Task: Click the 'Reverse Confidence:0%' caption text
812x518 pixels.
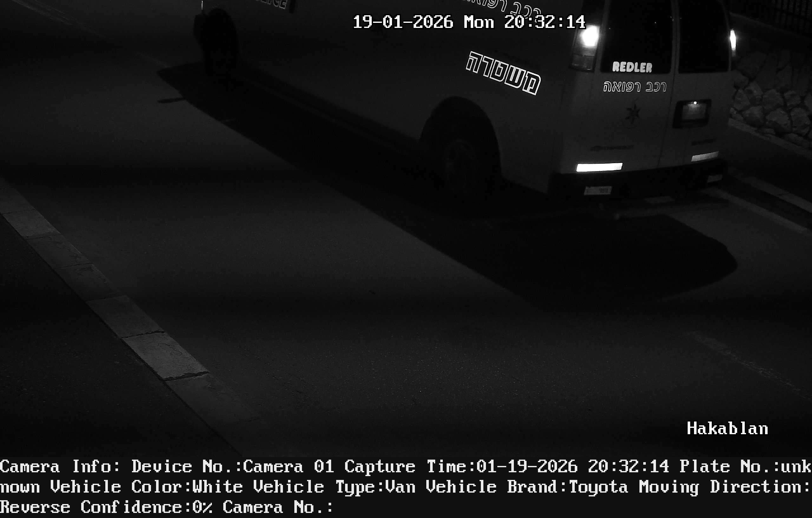Action: [106, 507]
